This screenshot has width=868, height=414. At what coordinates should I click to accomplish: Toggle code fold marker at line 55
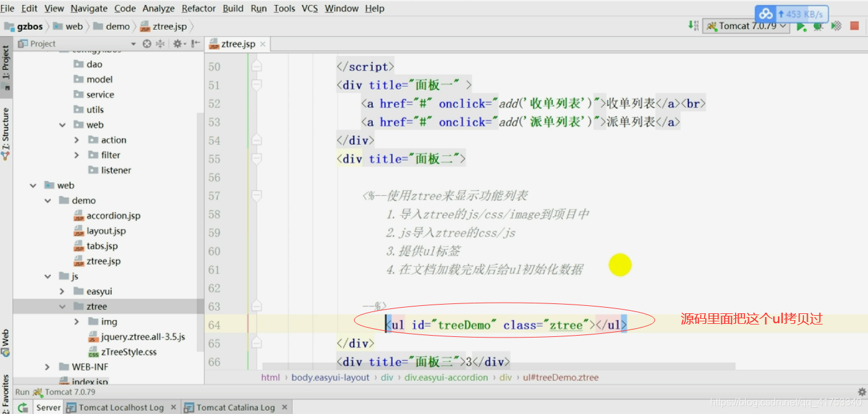(x=256, y=159)
